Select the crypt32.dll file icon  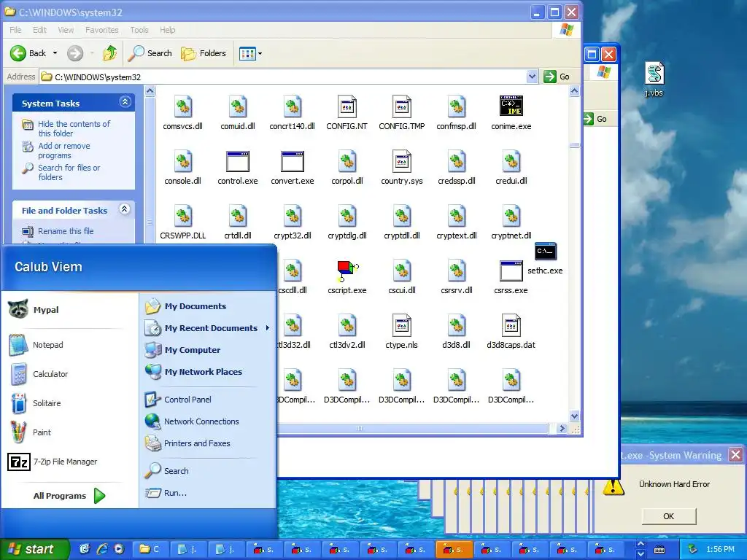[293, 216]
